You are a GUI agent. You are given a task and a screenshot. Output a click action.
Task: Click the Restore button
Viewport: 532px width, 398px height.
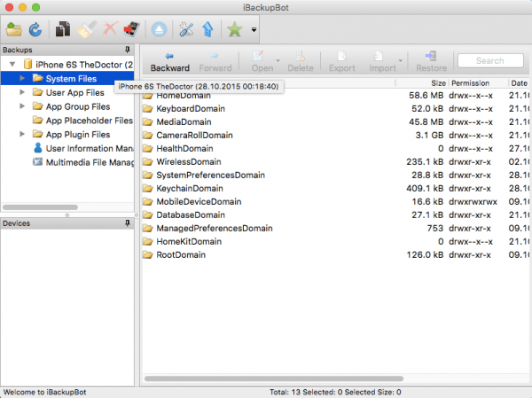[x=431, y=62]
